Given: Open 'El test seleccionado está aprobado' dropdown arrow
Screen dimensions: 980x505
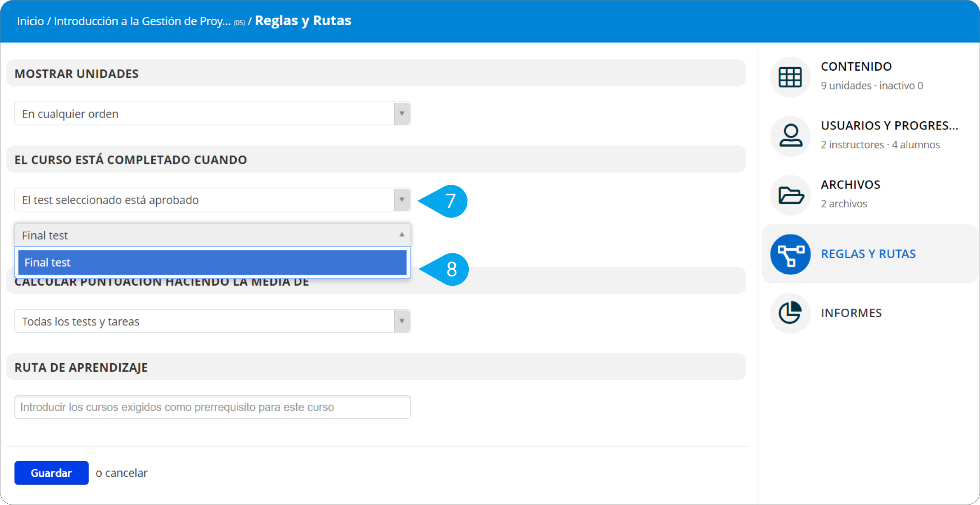Looking at the screenshot, I should (401, 200).
